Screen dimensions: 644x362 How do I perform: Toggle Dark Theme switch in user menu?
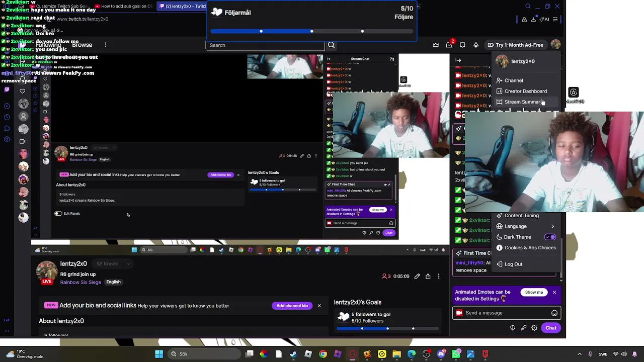point(550,237)
